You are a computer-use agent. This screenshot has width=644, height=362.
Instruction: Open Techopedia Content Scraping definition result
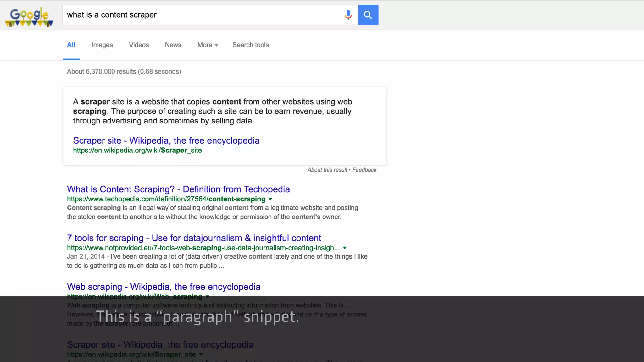178,189
